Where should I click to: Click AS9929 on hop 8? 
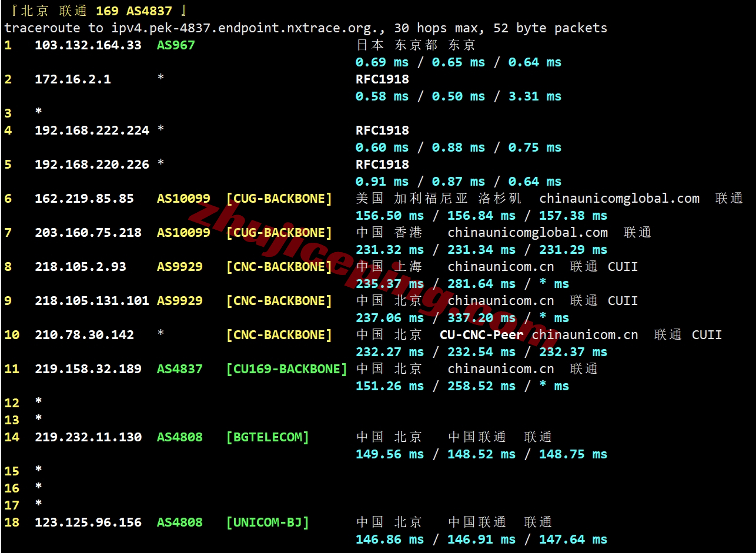tap(180, 266)
